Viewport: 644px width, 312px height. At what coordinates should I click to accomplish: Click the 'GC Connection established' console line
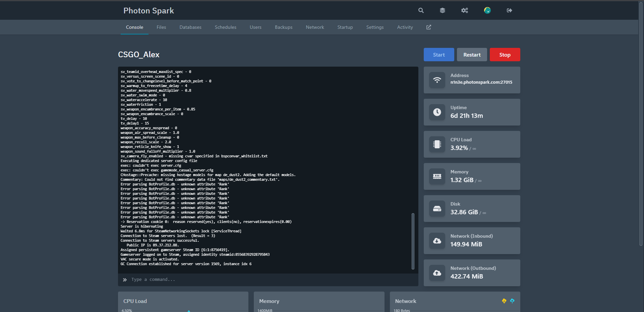coord(186,264)
